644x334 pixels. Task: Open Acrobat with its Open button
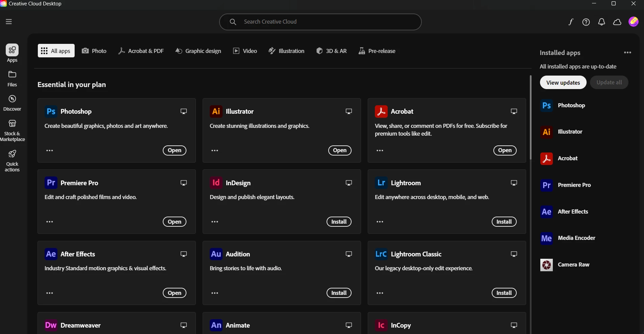pyautogui.click(x=505, y=150)
